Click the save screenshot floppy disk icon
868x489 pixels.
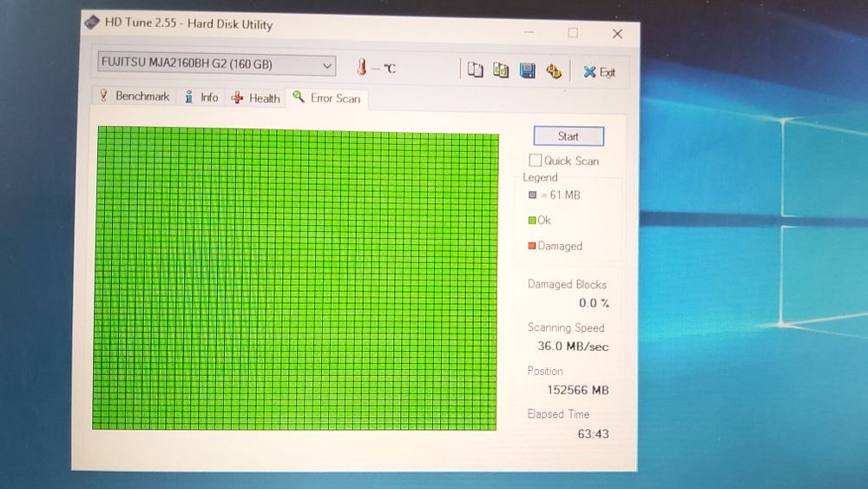pyautogui.click(x=527, y=71)
